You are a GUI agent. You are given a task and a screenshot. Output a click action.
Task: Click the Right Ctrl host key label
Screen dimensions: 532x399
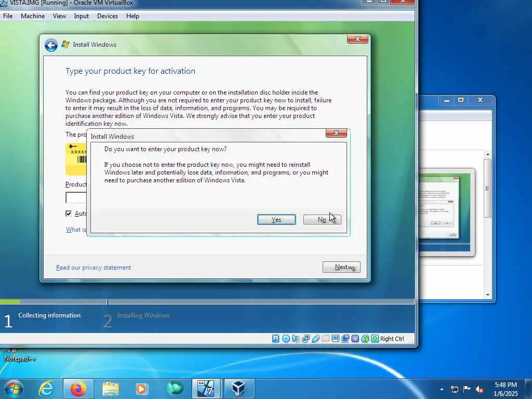pyautogui.click(x=392, y=339)
